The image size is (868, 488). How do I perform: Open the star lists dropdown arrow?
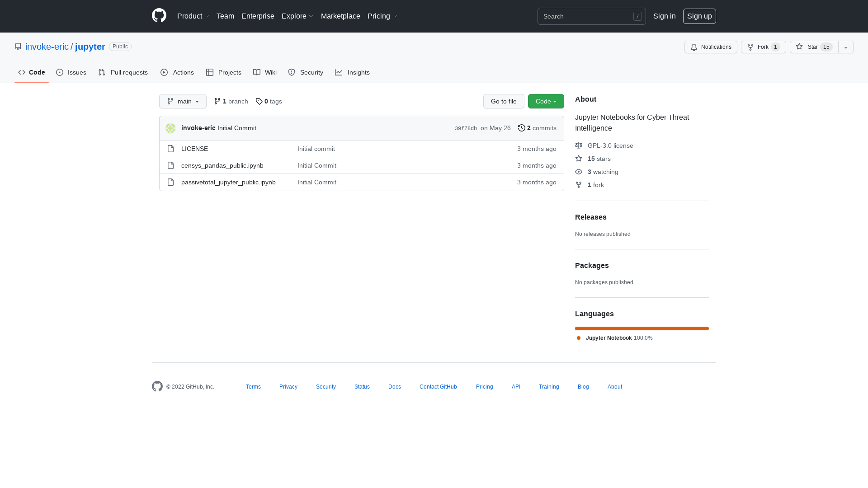846,47
